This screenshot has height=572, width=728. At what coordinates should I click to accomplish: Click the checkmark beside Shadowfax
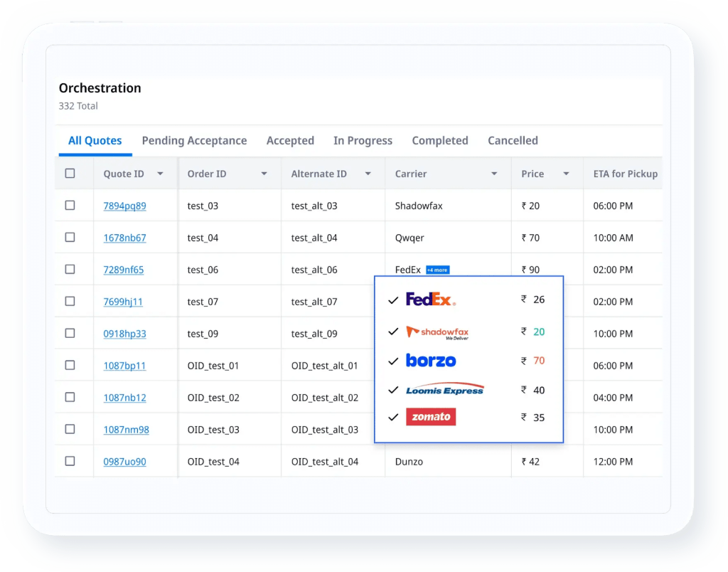(393, 330)
